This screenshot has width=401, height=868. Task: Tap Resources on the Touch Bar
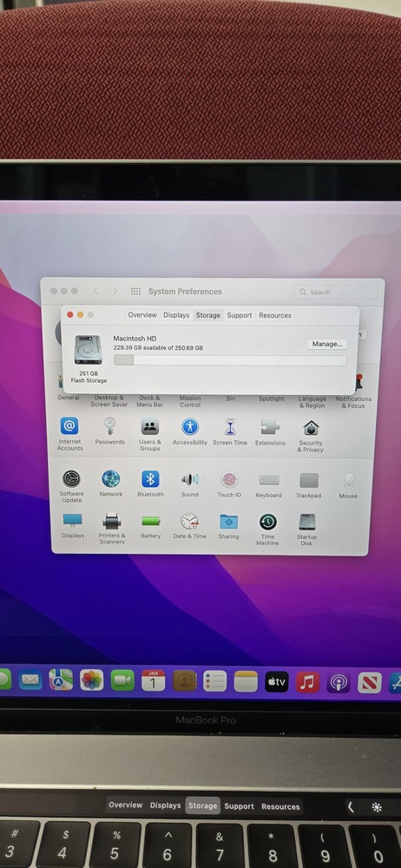(281, 806)
